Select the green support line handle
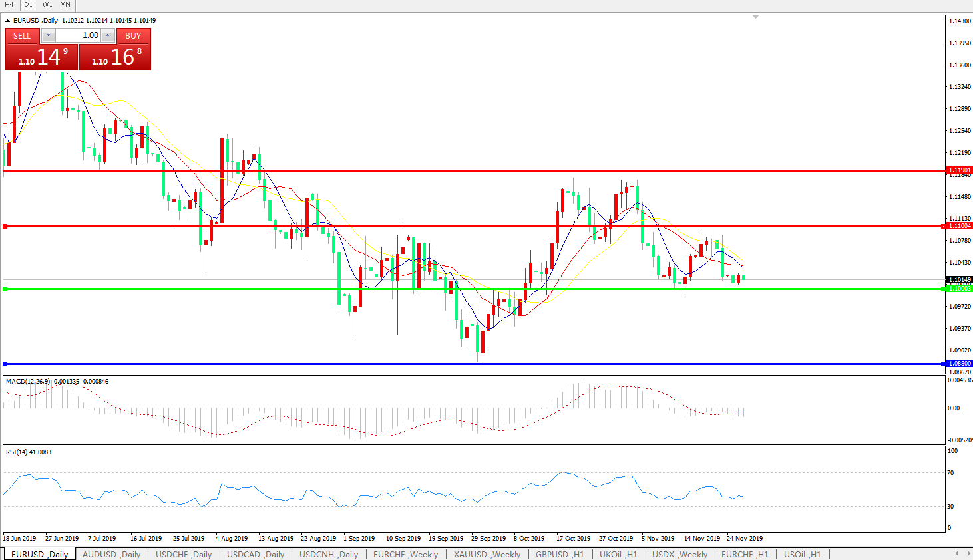Viewport: 973px width, 560px height. pos(5,289)
